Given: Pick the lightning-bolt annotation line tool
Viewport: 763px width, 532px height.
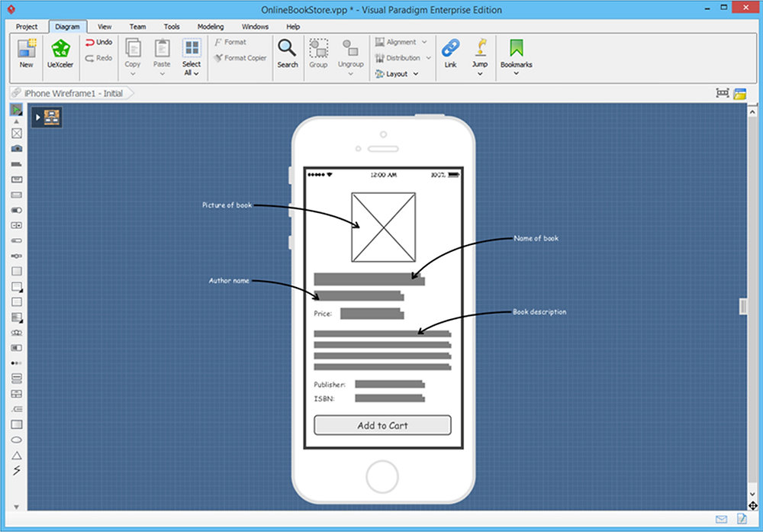Looking at the screenshot, I should coord(17,470).
